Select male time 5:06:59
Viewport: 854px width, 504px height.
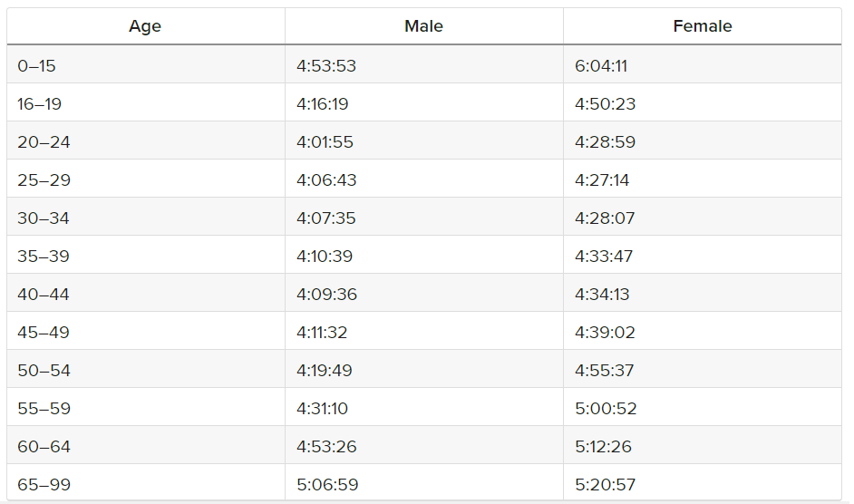tap(327, 484)
